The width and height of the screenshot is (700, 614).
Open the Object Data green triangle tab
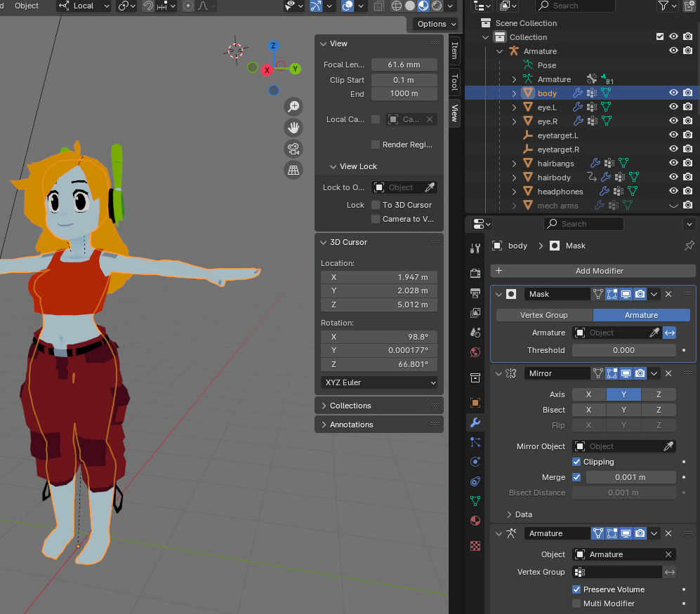475,501
